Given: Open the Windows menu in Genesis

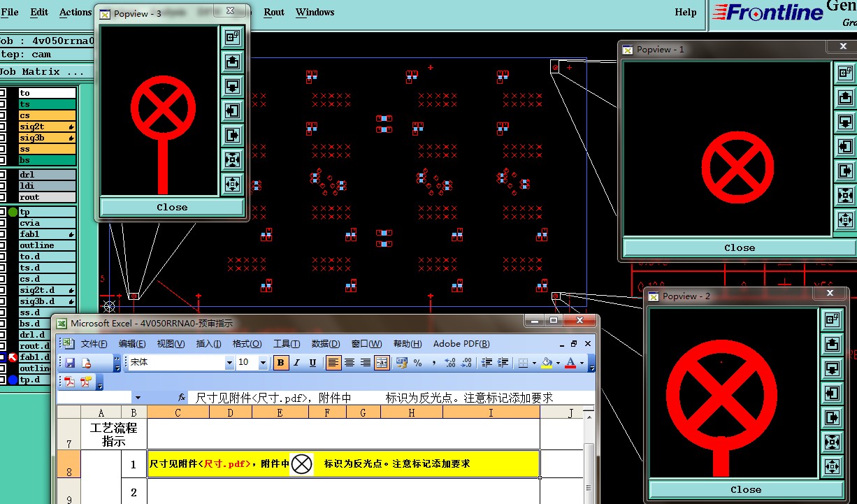Looking at the screenshot, I should (315, 12).
